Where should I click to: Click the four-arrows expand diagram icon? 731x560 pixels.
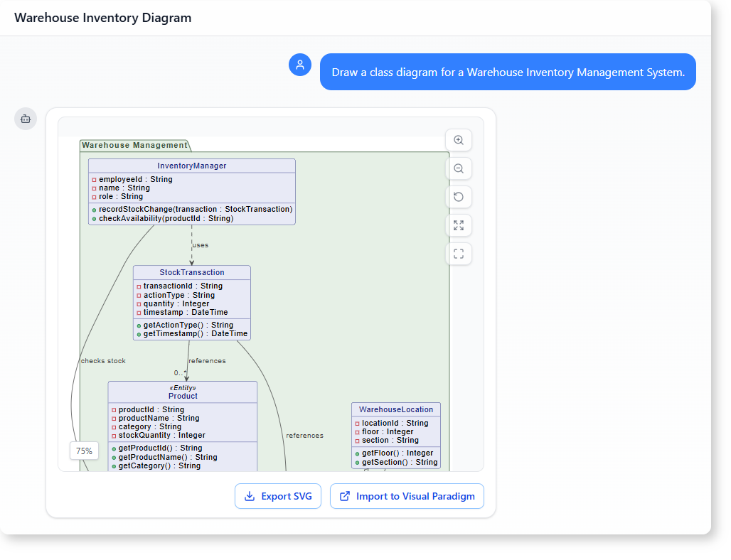click(x=459, y=225)
